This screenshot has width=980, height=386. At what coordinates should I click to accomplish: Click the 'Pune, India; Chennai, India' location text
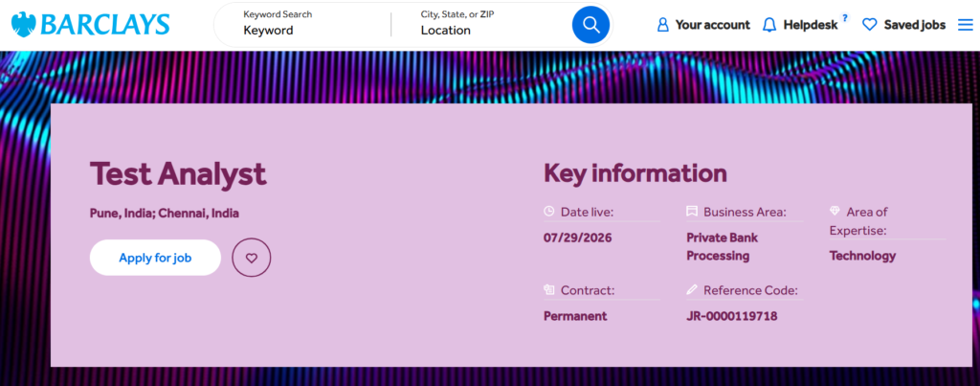pos(165,214)
